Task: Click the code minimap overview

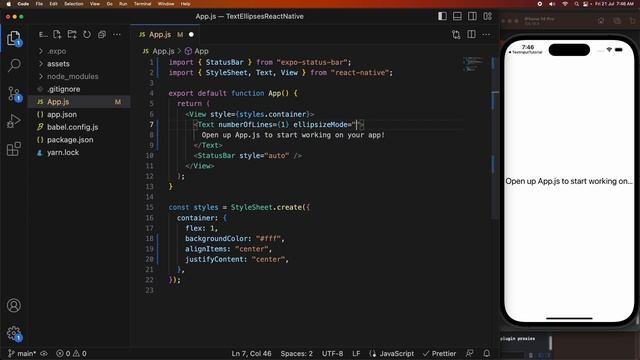Action: coord(473,64)
